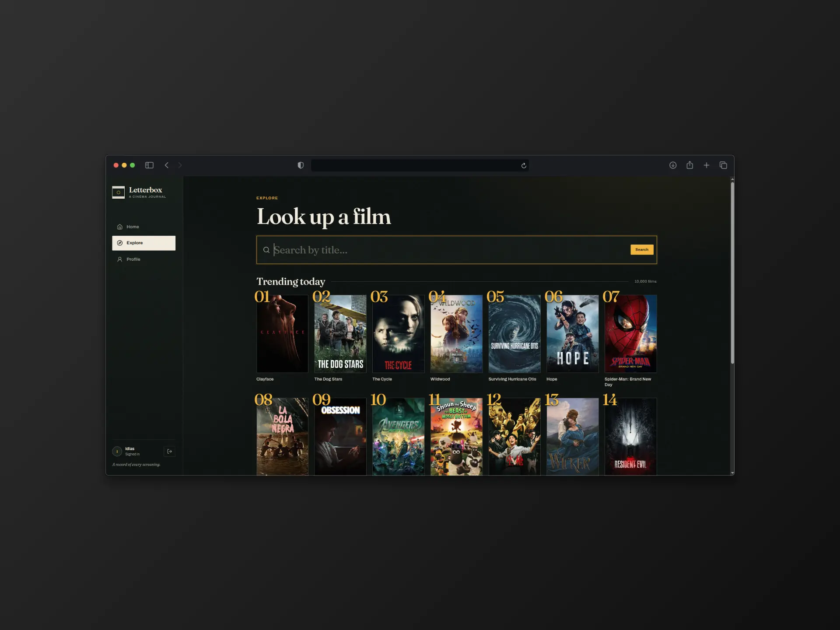Click the Surviving Hurricane Otis title text
840x630 pixels.
click(512, 379)
